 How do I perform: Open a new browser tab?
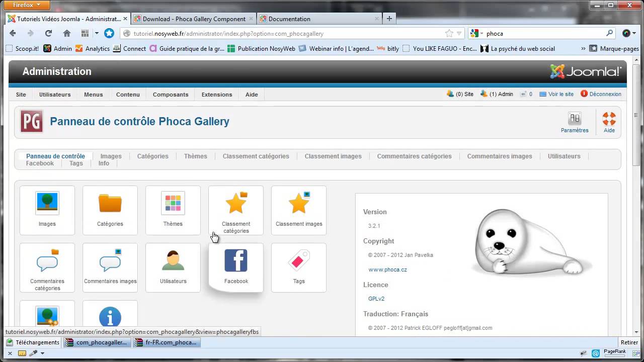389,19
